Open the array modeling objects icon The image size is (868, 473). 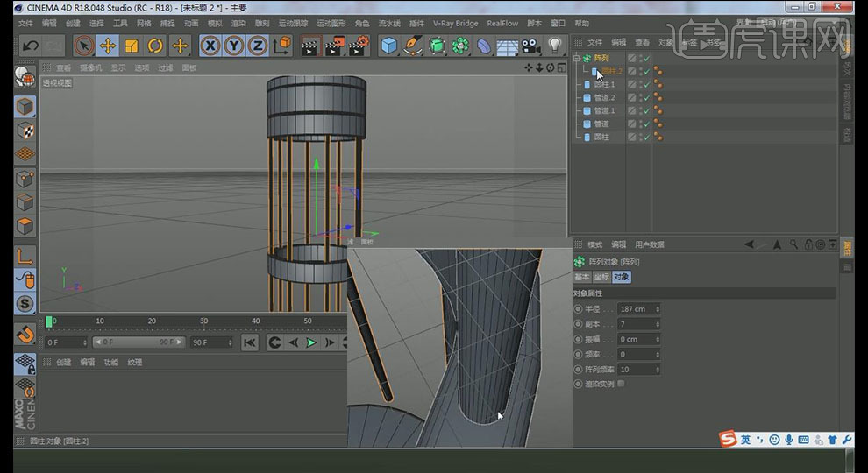click(460, 46)
